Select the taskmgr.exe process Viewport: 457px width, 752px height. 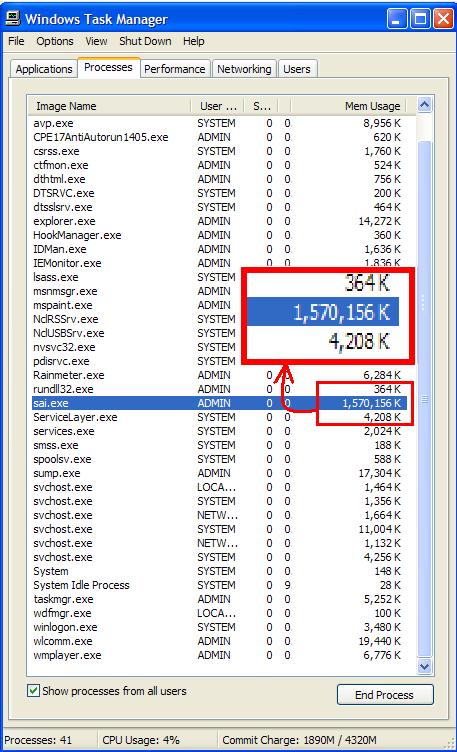pos(220,599)
